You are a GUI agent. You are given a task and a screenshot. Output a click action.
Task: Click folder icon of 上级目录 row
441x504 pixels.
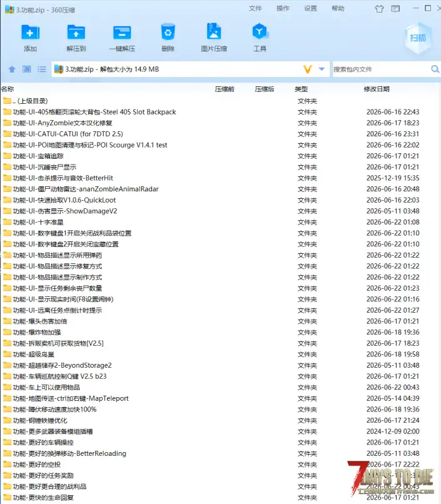pos(7,101)
